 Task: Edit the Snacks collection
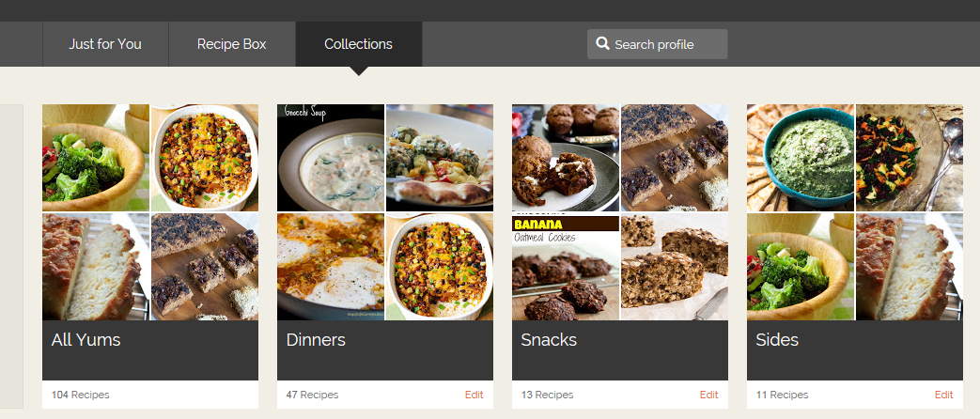click(x=708, y=395)
